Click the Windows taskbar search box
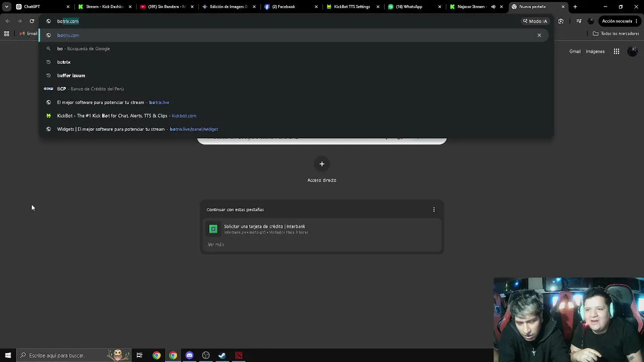 pos(73,355)
